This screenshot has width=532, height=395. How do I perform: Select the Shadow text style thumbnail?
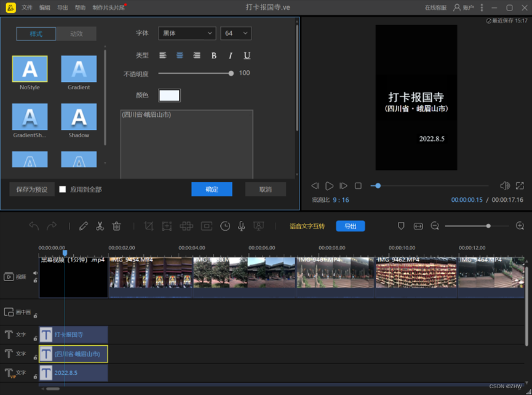point(79,117)
